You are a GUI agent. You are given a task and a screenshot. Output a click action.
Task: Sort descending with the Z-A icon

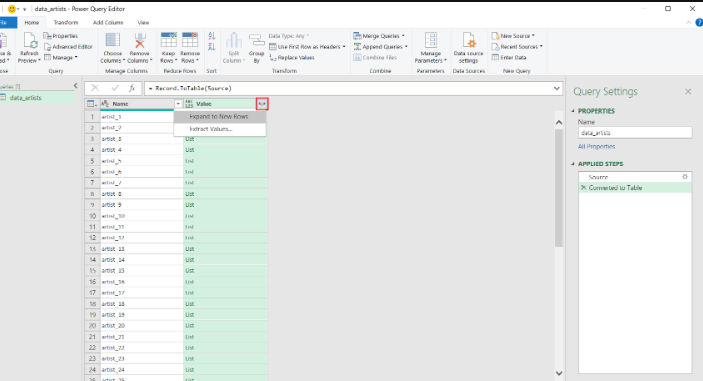[x=212, y=47]
